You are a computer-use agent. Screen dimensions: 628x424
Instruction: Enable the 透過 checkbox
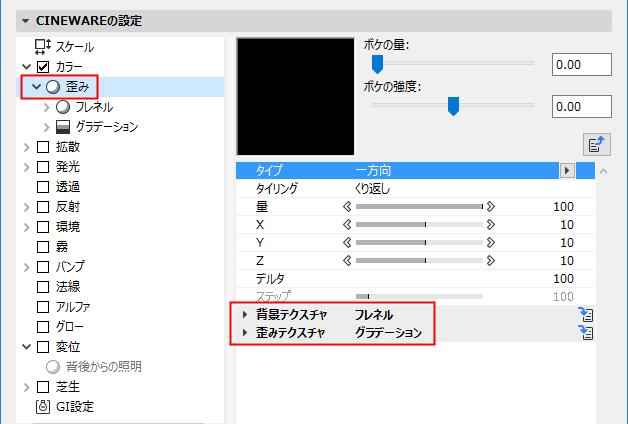[43, 187]
